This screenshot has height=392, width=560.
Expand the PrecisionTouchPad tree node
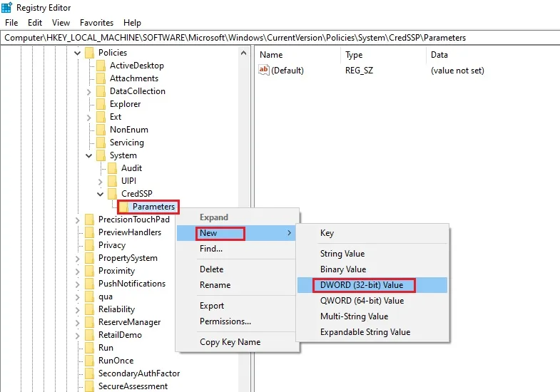pyautogui.click(x=77, y=220)
